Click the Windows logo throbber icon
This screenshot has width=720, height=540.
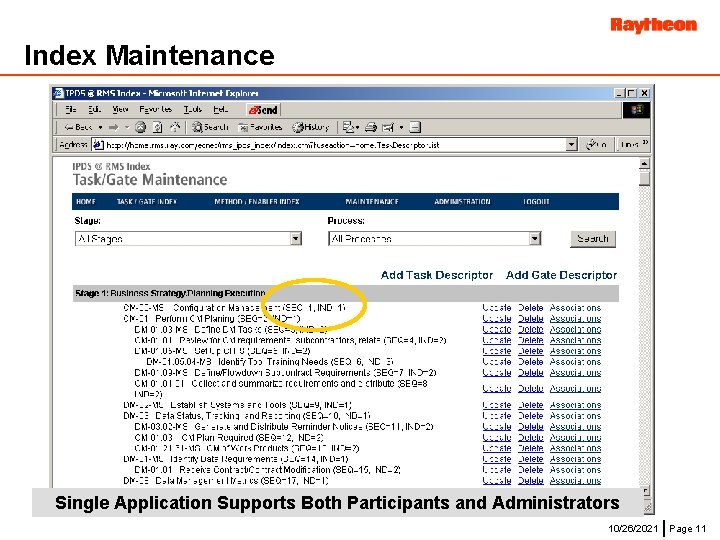(636, 110)
